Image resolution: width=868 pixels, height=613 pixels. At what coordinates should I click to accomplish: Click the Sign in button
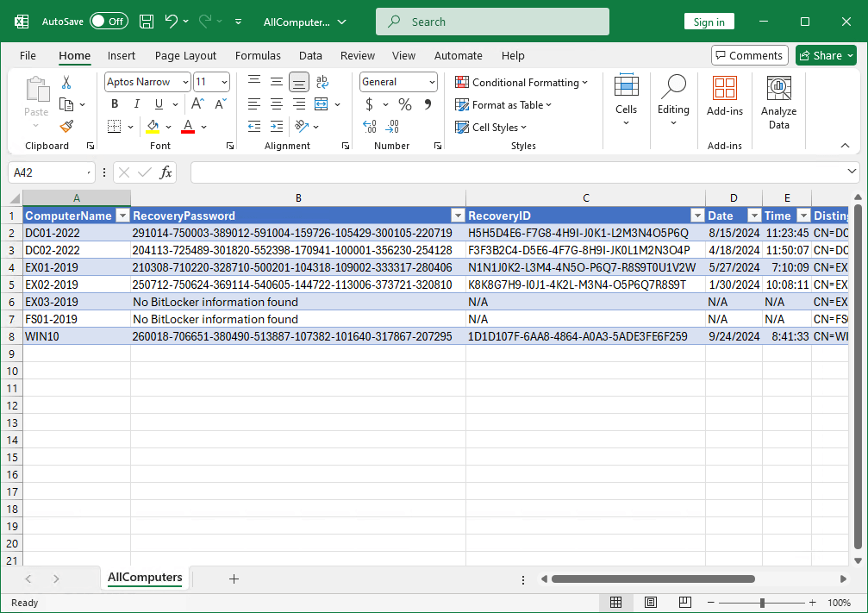tap(709, 22)
